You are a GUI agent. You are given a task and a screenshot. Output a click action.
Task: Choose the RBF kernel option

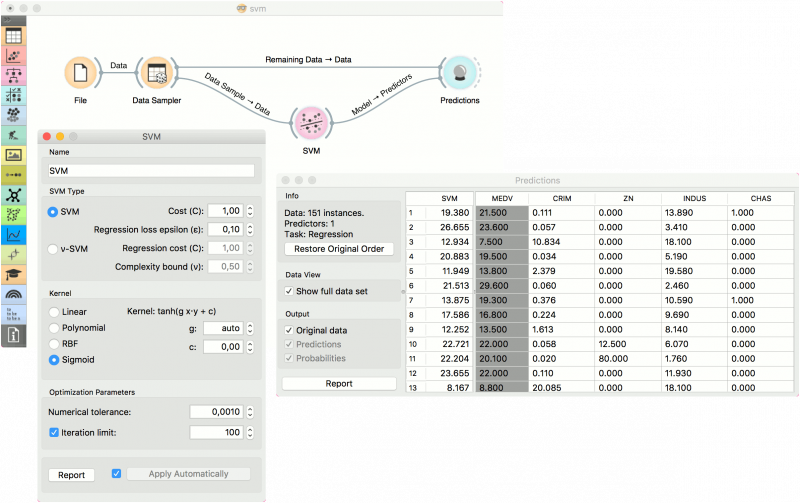54,342
